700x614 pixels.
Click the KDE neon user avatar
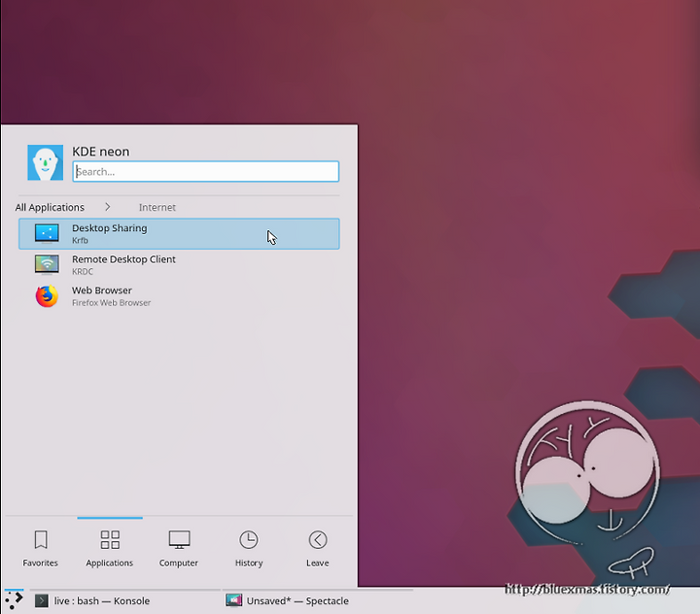click(x=45, y=162)
